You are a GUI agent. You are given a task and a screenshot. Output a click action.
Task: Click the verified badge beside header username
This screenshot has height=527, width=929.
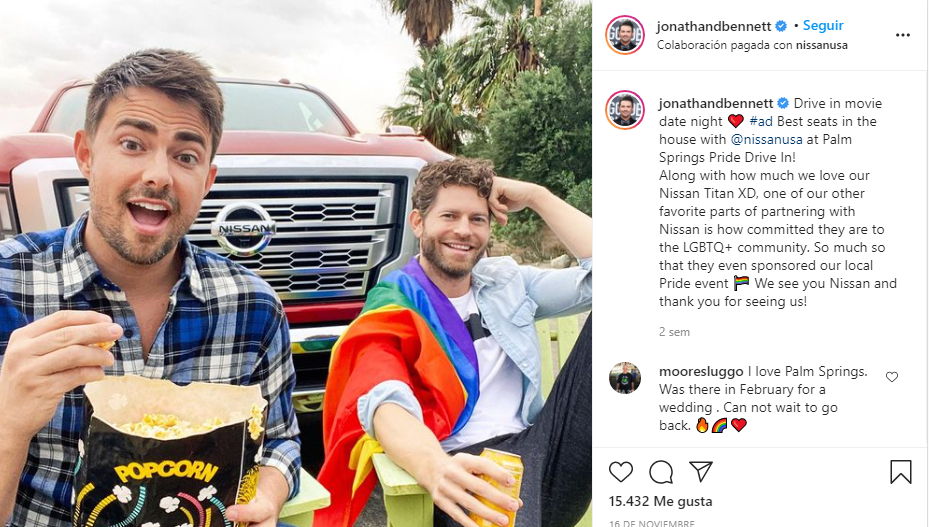(x=781, y=26)
